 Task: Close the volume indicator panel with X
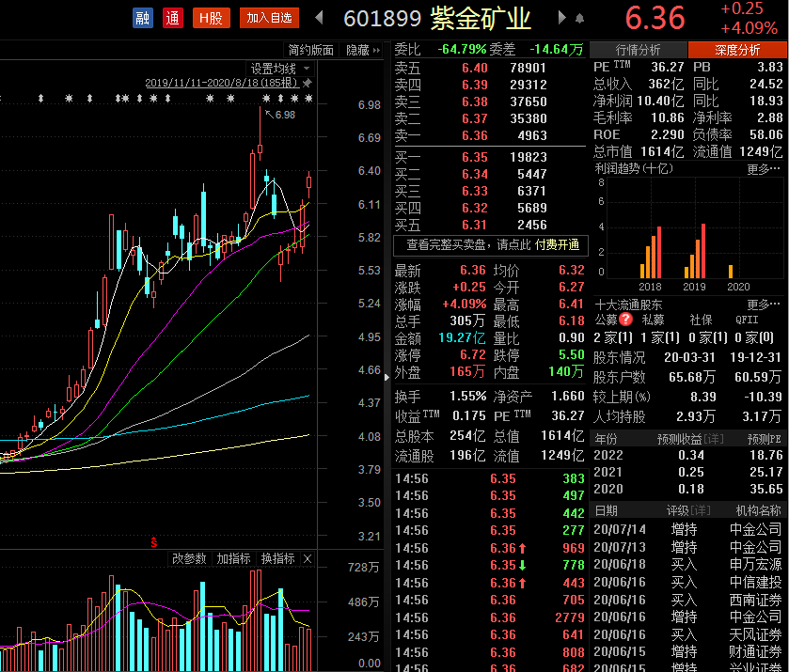click(x=308, y=559)
